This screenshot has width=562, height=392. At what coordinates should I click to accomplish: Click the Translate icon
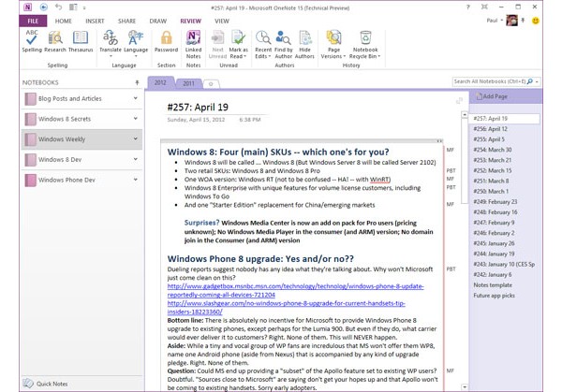tap(111, 37)
